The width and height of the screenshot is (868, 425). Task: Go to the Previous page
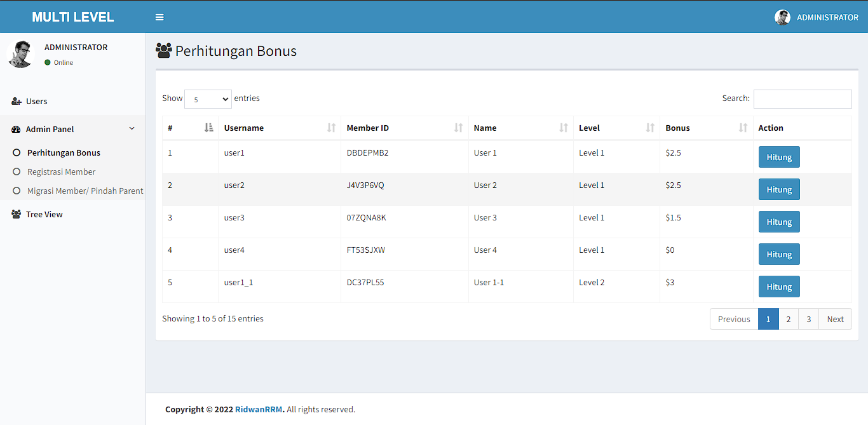[x=734, y=319]
